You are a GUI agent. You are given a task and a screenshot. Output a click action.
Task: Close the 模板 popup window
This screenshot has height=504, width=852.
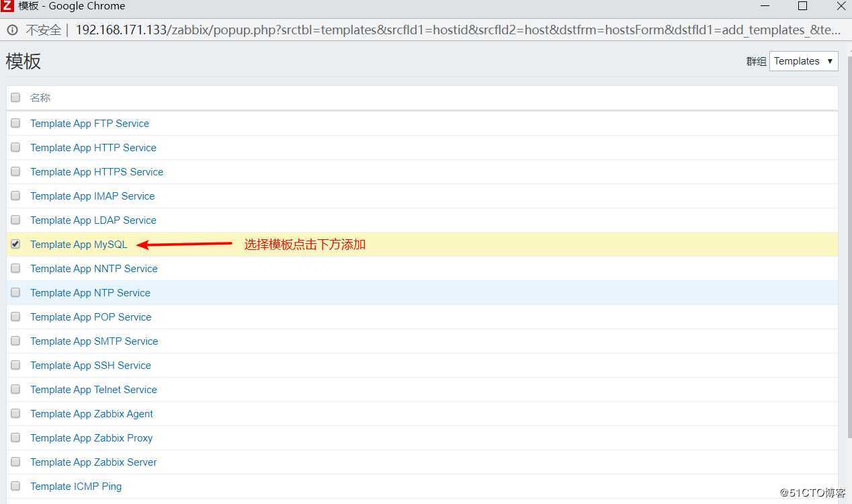(841, 6)
